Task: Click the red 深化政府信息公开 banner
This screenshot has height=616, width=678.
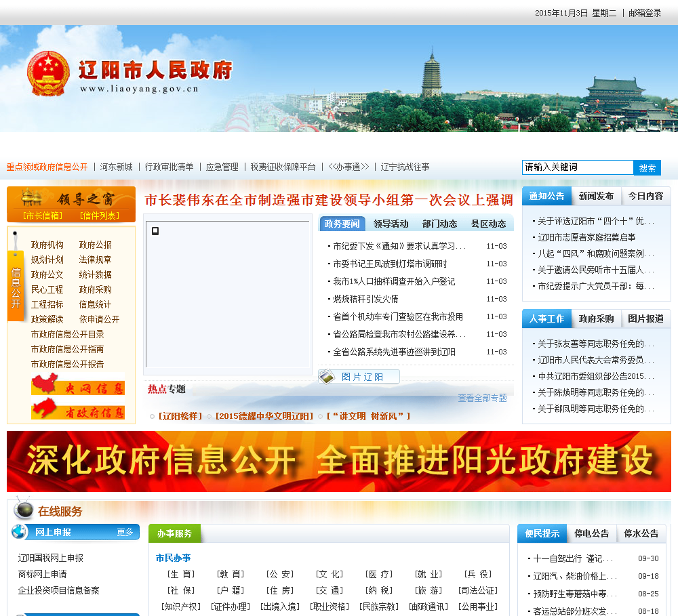Action: [x=338, y=461]
